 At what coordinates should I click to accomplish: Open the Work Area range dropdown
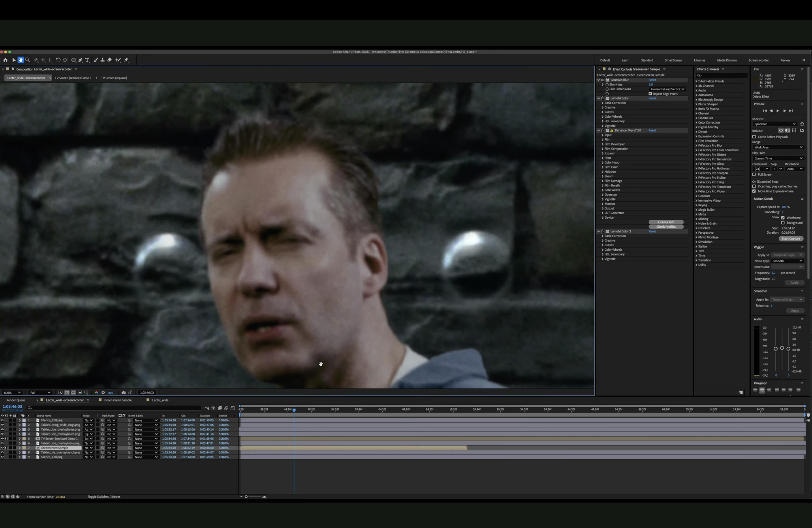point(778,147)
